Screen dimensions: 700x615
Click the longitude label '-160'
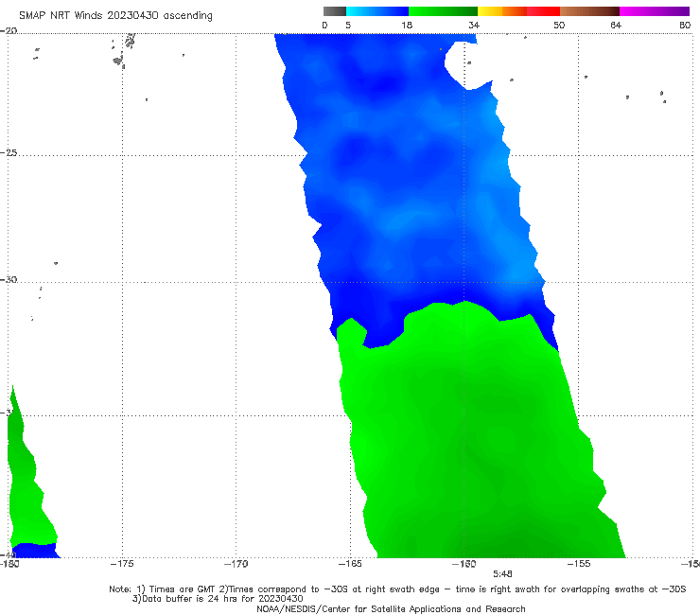pos(464,564)
